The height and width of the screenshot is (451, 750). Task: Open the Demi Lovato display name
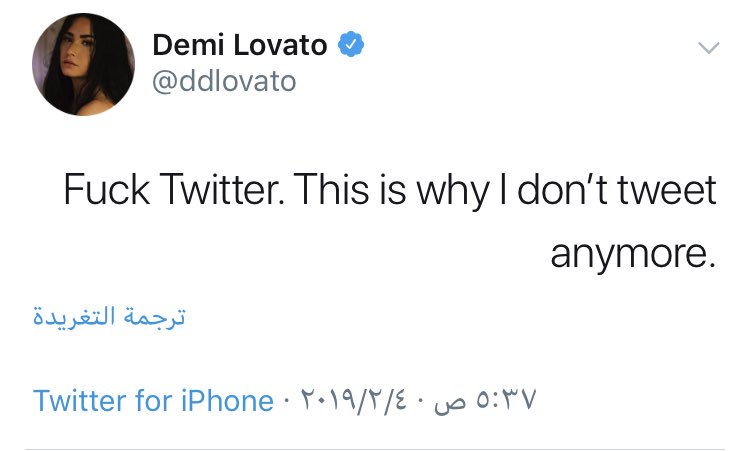[x=241, y=46]
